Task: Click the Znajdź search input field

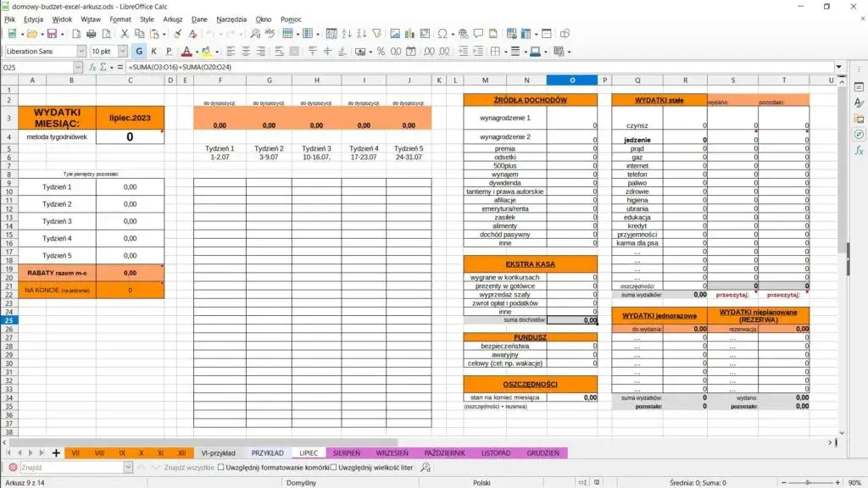Action: pos(71,468)
